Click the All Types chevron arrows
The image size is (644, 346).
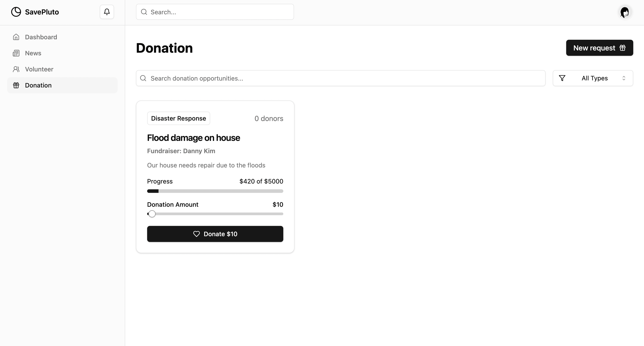[624, 78]
